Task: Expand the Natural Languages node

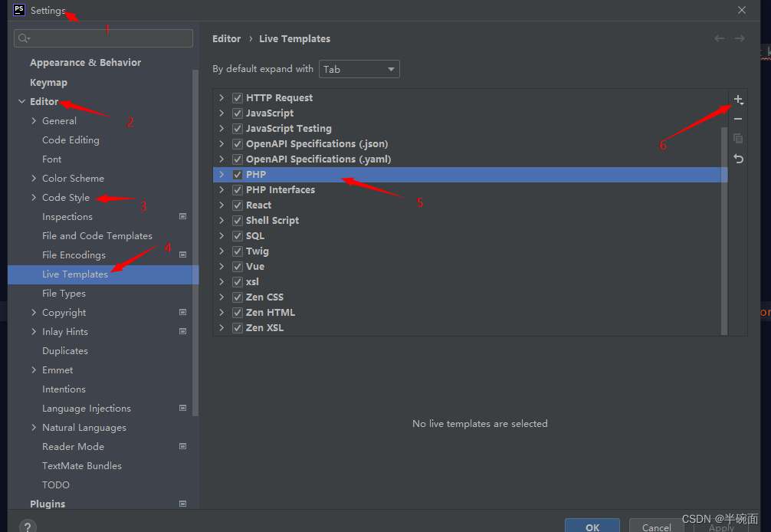Action: (x=34, y=427)
